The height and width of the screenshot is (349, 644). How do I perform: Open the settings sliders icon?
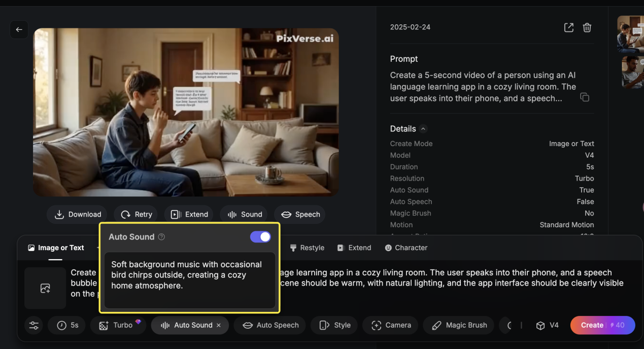coord(34,326)
